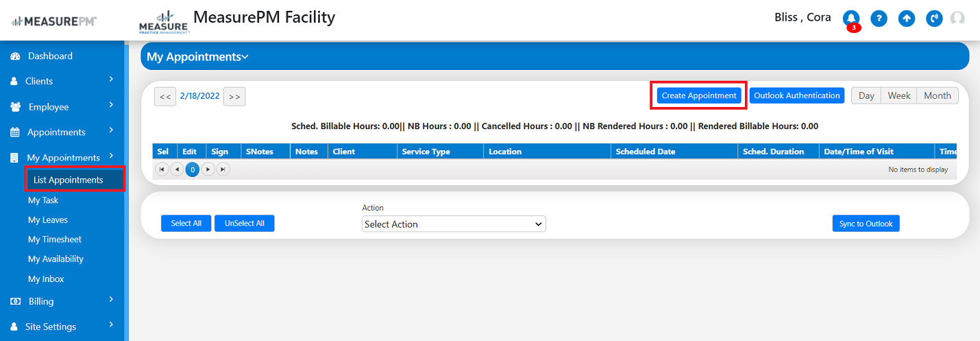
Task: Click the Notes column header
Action: pos(309,152)
